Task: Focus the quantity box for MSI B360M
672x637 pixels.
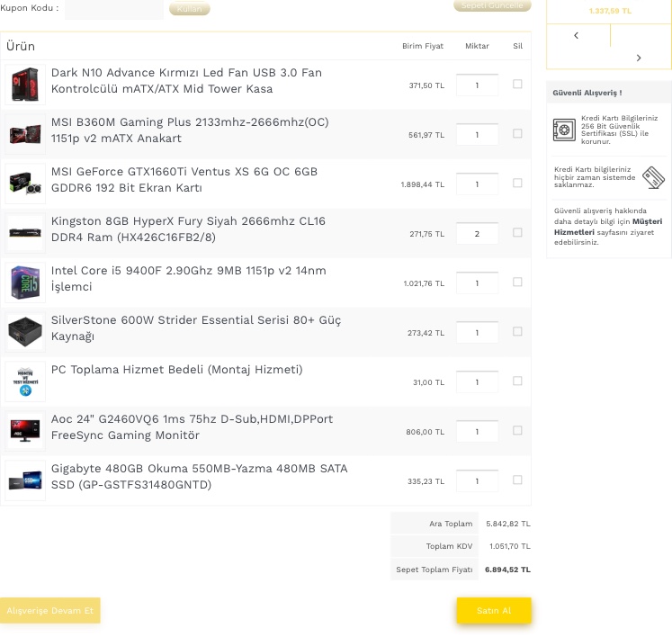Action: point(477,135)
